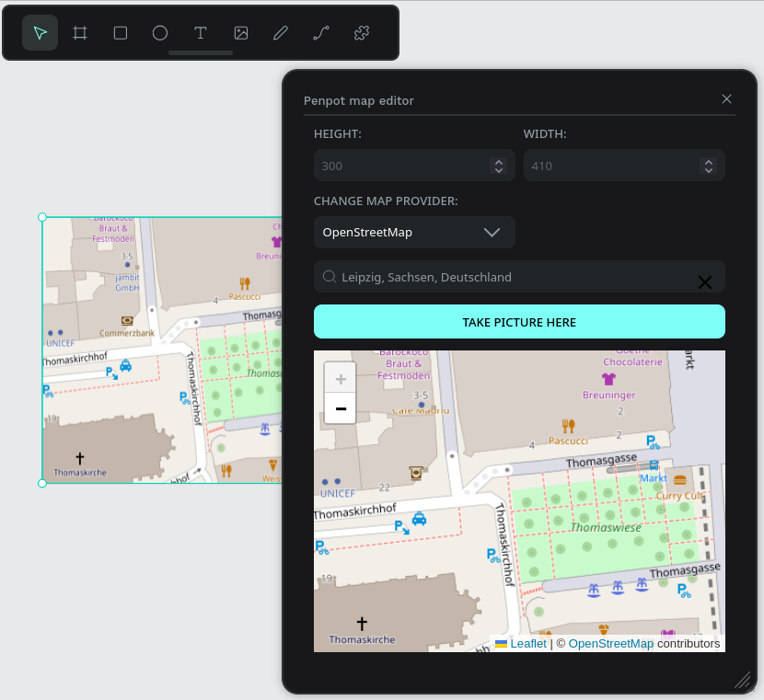Click the Height stepper arrows
764x700 pixels.
pos(499,166)
